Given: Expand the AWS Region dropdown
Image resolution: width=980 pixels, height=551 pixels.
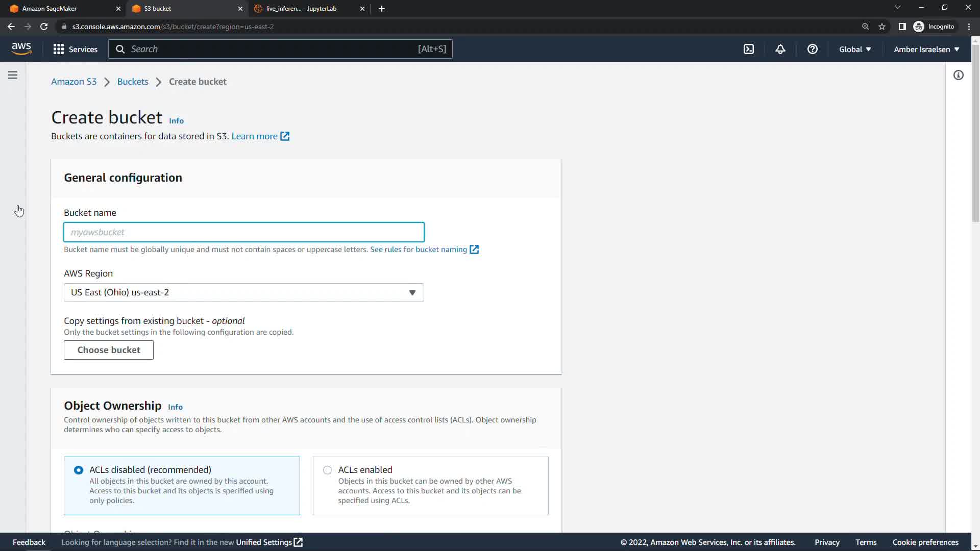Looking at the screenshot, I should [x=243, y=292].
